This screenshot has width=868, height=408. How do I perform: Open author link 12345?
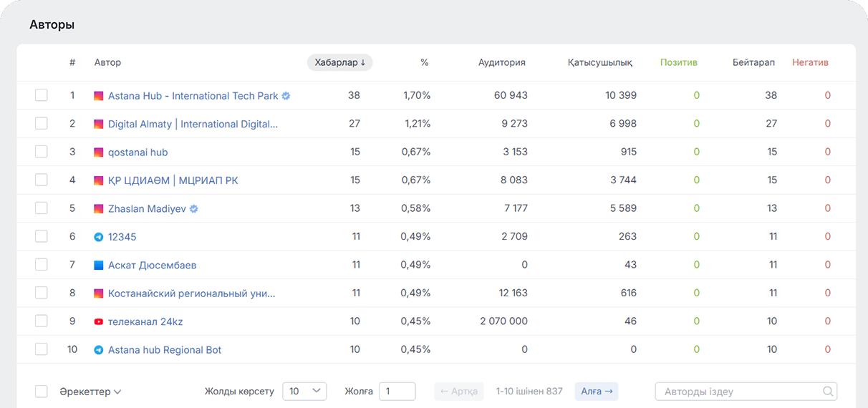click(x=122, y=237)
